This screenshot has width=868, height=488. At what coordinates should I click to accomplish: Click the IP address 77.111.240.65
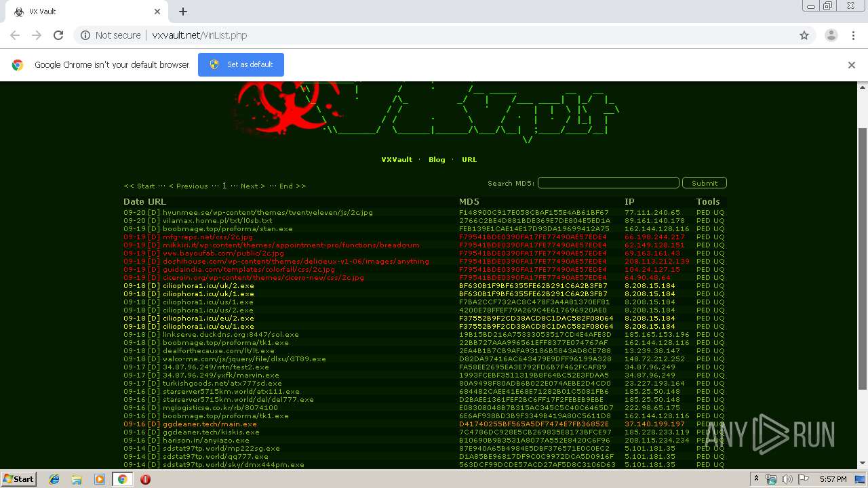pyautogui.click(x=652, y=213)
